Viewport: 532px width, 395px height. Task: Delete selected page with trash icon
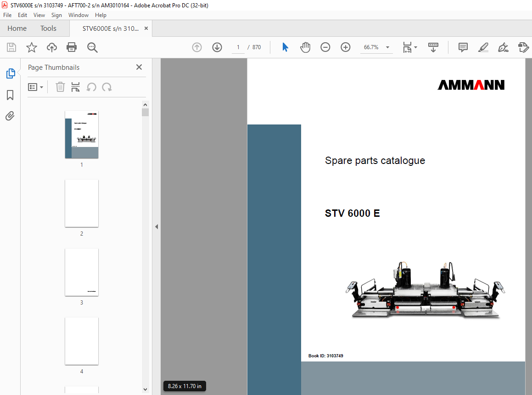[x=60, y=87]
